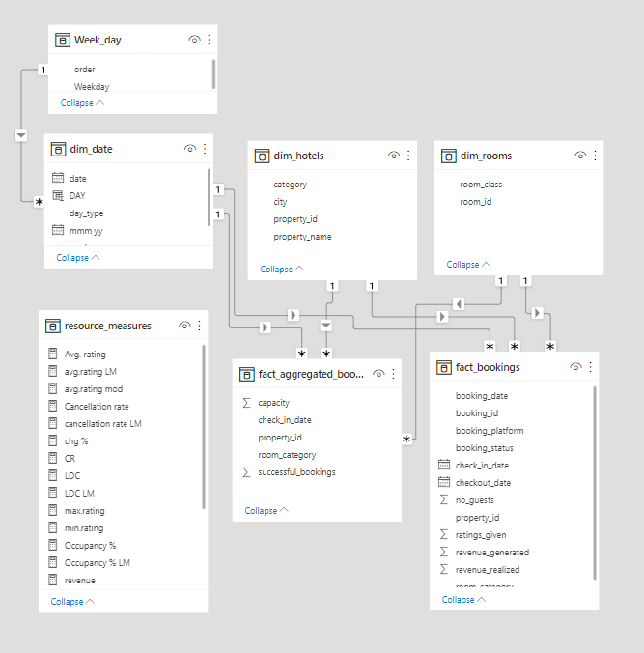Click the dim_rooms table header icon
Image resolution: width=644 pixels, height=653 pixels.
click(448, 156)
